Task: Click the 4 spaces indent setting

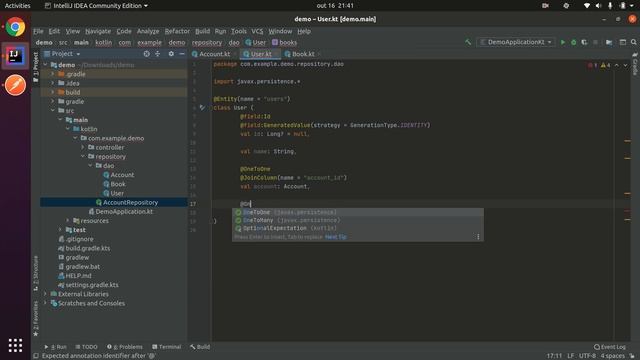Action: coord(613,356)
